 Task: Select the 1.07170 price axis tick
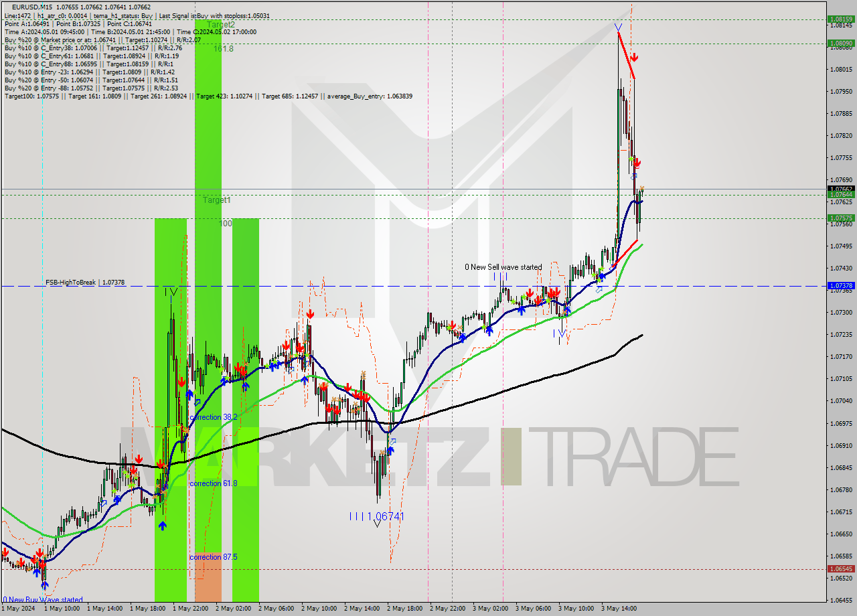(x=840, y=356)
